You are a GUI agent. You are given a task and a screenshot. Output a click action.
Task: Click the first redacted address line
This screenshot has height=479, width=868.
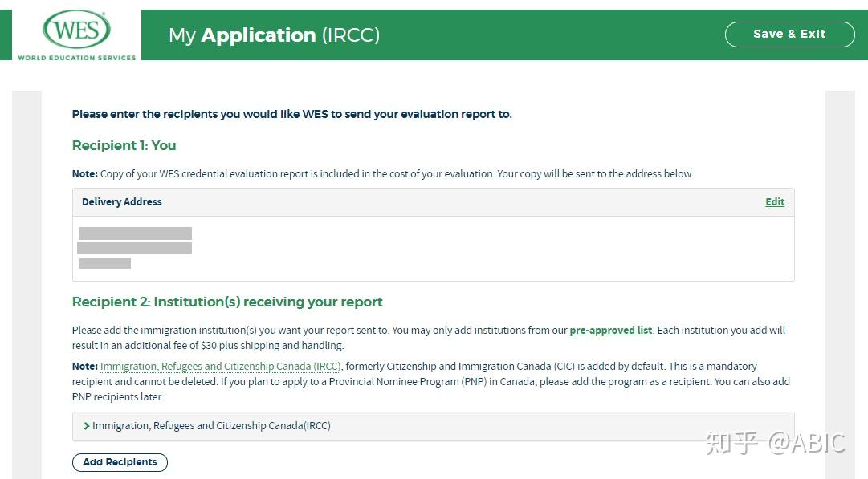click(135, 233)
